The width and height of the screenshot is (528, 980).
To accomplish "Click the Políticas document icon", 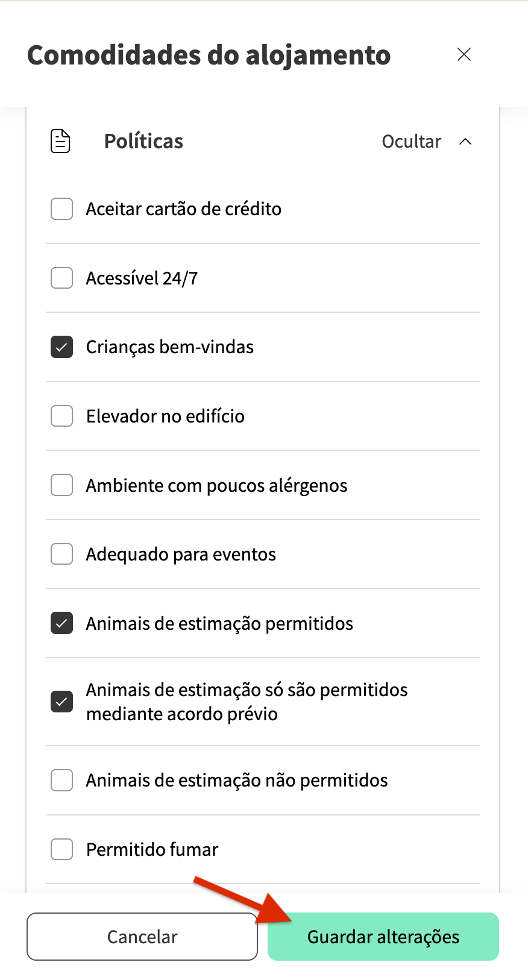I will tap(60, 142).
